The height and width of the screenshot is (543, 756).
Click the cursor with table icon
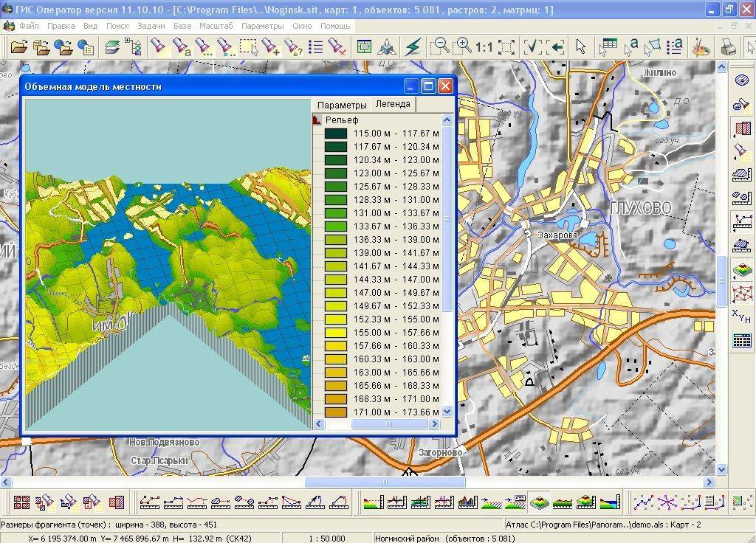pyautogui.click(x=608, y=46)
